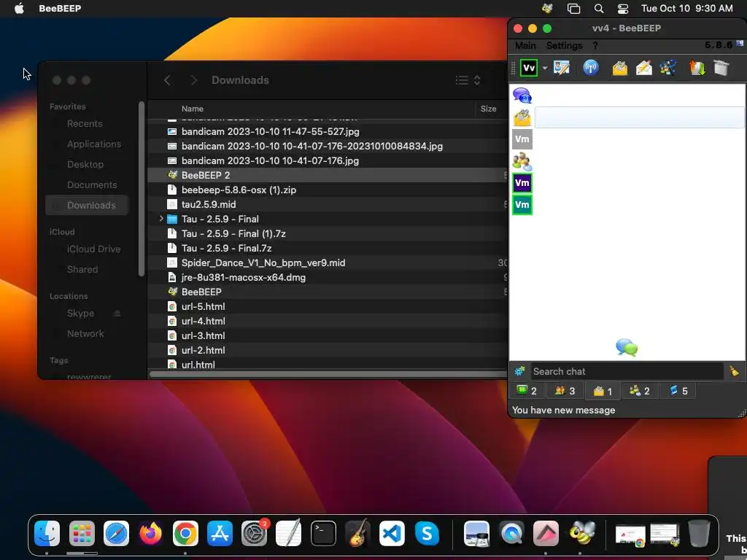
Task: Switch to the groups tab showing 3
Action: point(565,391)
